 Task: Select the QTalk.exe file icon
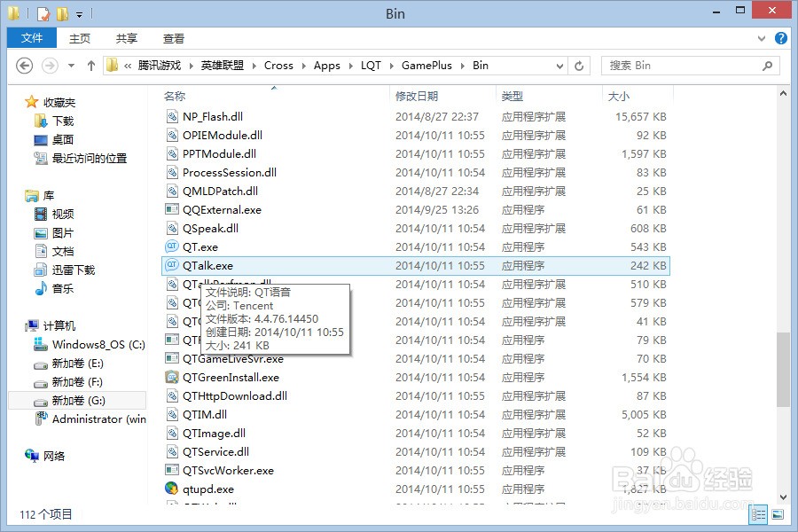172,265
